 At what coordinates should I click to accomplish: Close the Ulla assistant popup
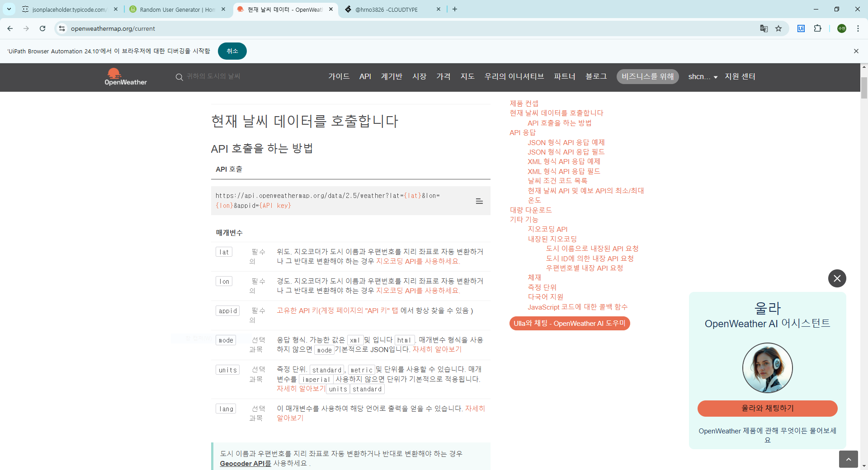point(837,278)
